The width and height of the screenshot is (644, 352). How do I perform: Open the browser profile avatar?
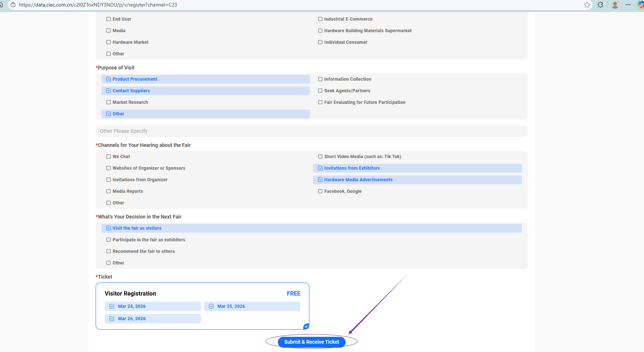coord(615,5)
